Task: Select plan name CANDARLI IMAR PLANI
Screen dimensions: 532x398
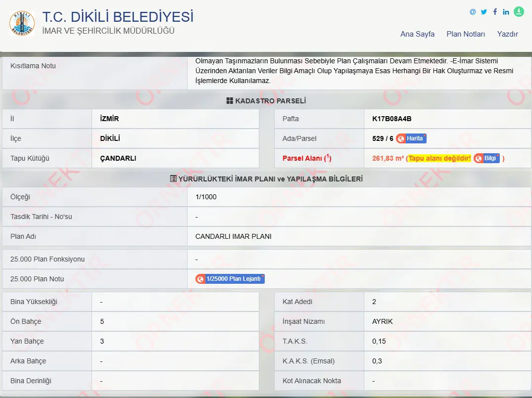Action: tap(234, 237)
